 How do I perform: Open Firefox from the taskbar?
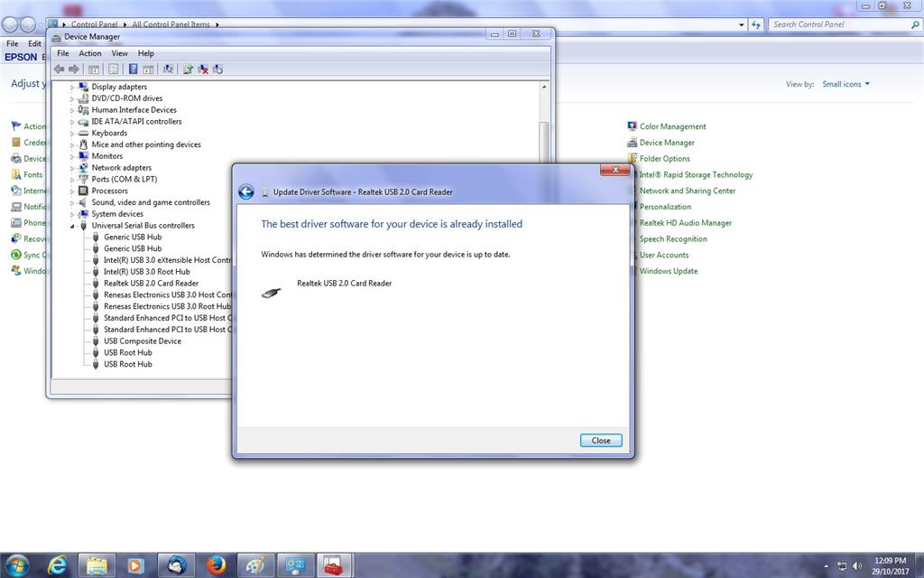pos(217,565)
